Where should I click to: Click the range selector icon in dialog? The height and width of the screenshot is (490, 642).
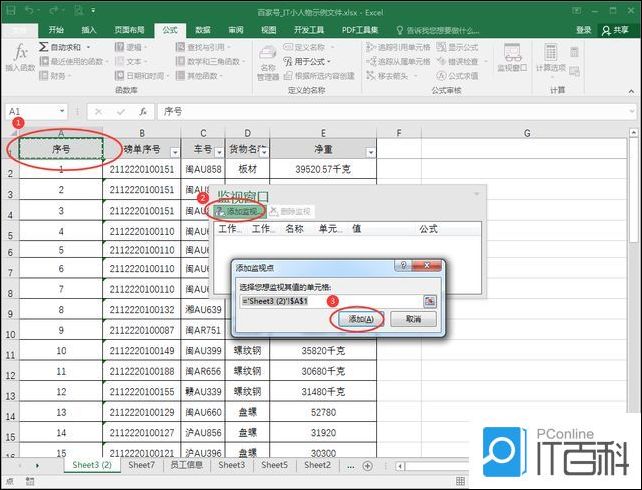click(430, 300)
